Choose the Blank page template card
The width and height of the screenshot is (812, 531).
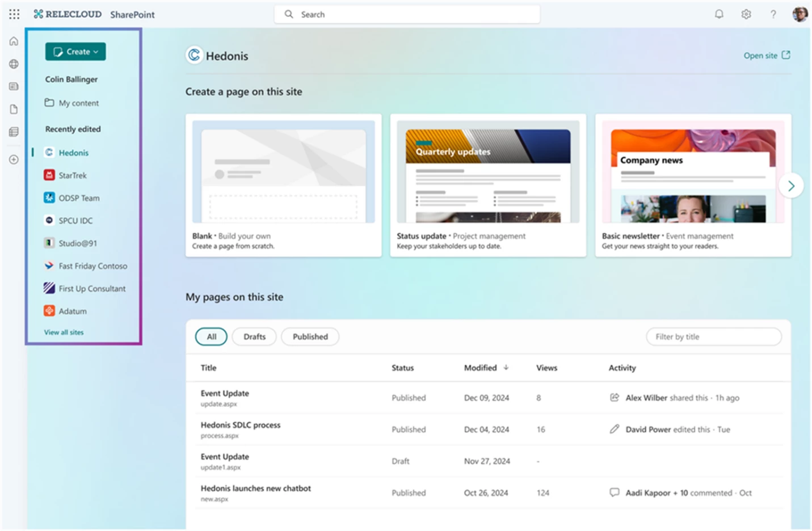coord(284,186)
